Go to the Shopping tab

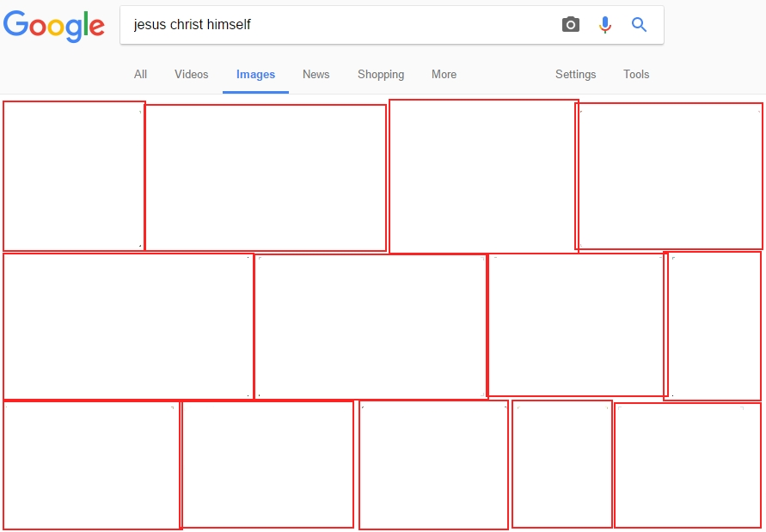[381, 74]
